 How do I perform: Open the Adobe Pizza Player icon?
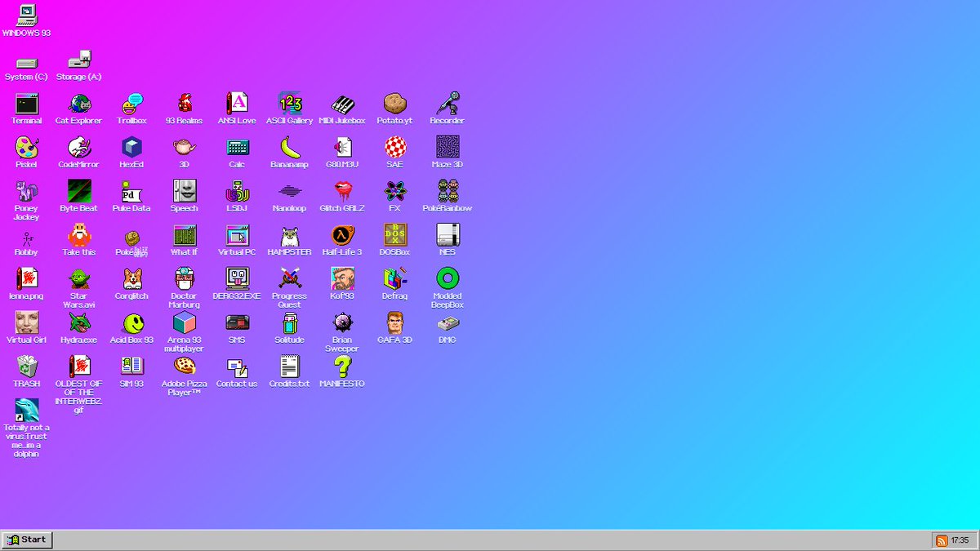[185, 367]
